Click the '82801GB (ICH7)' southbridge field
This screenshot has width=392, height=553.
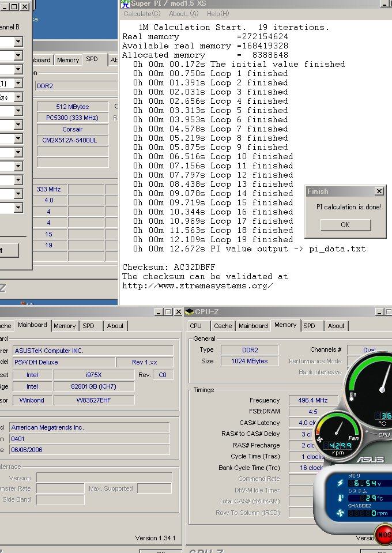click(x=94, y=386)
